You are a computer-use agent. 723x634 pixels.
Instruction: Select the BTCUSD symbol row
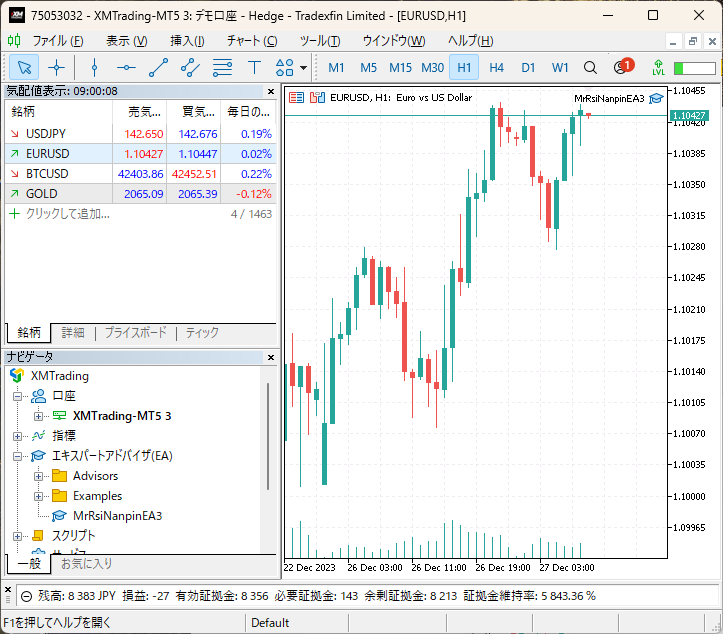tap(141, 174)
